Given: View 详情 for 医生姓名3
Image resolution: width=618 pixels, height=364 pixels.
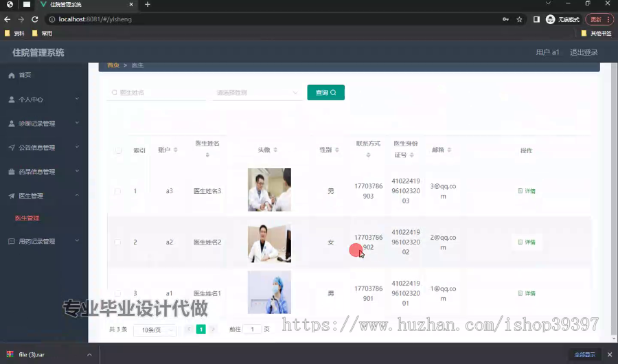Looking at the screenshot, I should click(x=527, y=191).
